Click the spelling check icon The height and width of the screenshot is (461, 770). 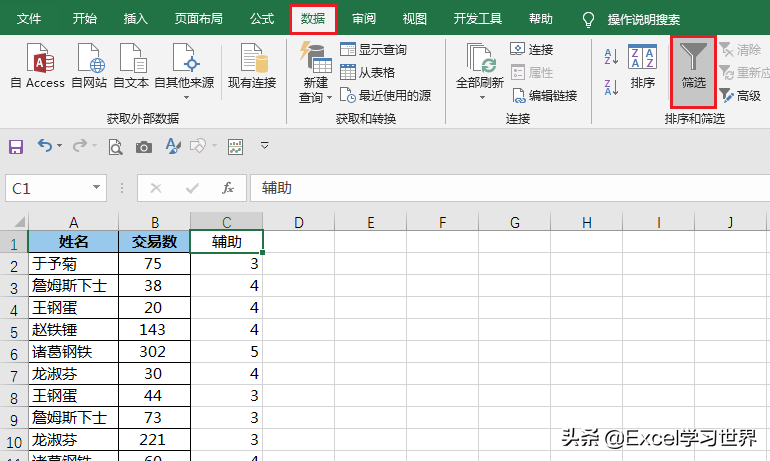click(x=173, y=146)
